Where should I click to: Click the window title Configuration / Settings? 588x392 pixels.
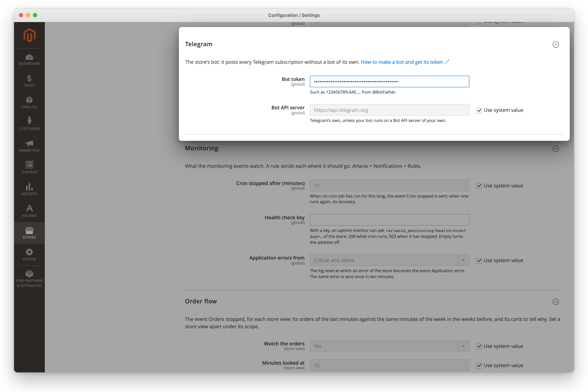(294, 15)
